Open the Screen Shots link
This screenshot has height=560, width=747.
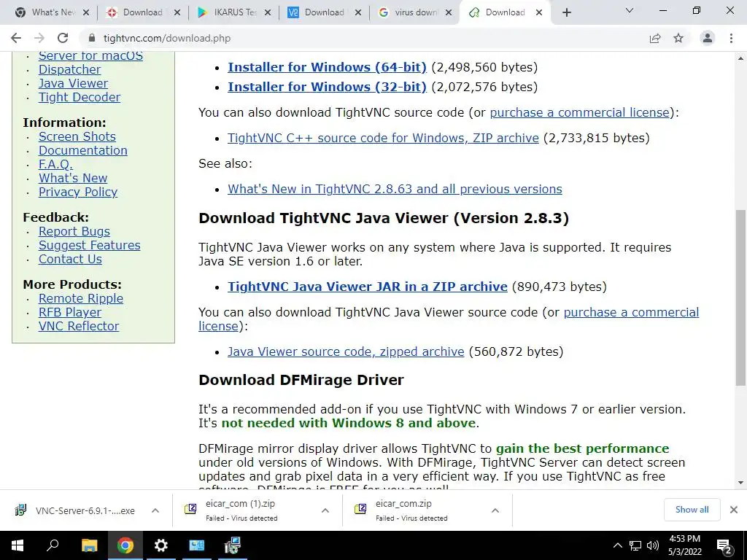(x=77, y=136)
